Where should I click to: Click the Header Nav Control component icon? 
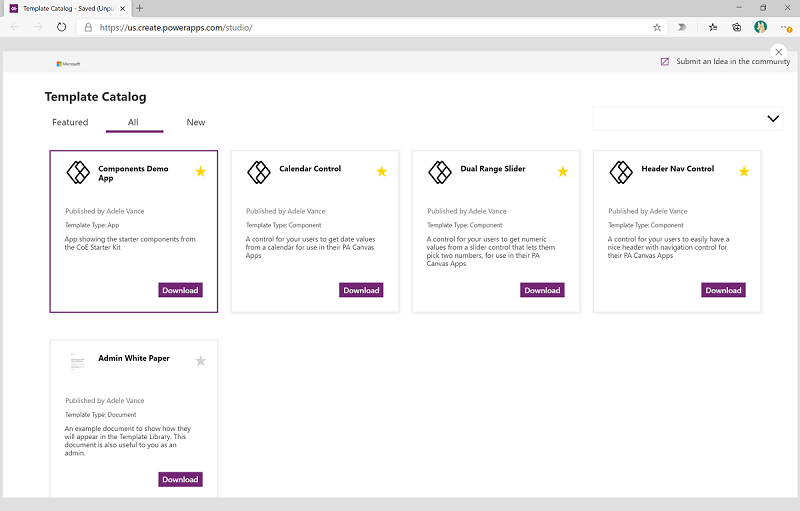point(621,172)
